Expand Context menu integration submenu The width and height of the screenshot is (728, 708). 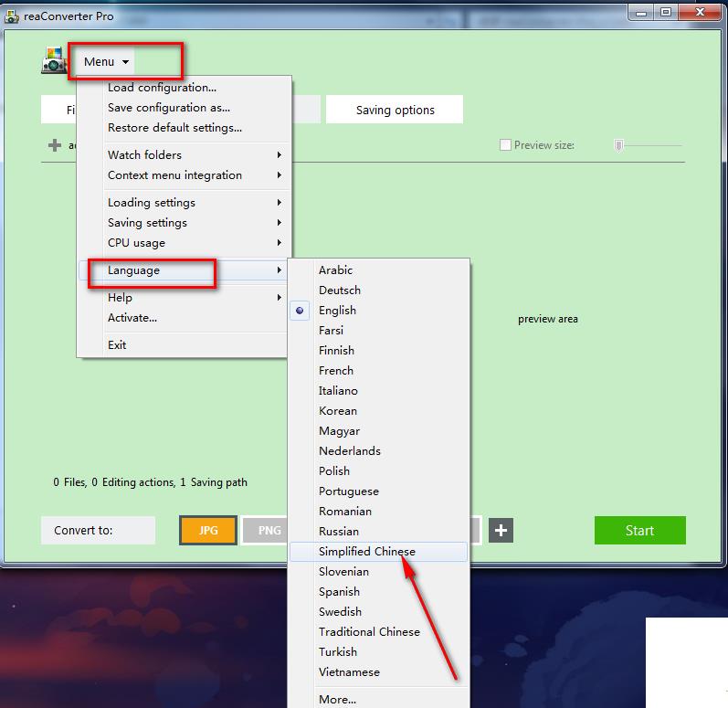point(184,175)
